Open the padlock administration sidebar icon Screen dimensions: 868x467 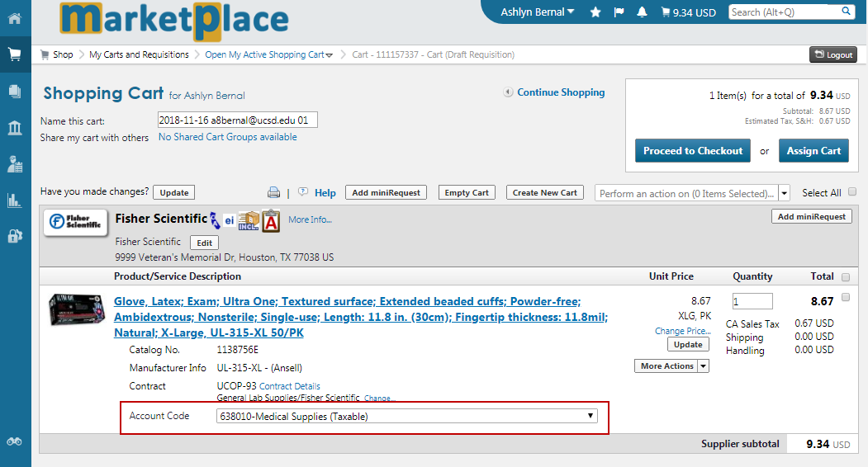15,236
